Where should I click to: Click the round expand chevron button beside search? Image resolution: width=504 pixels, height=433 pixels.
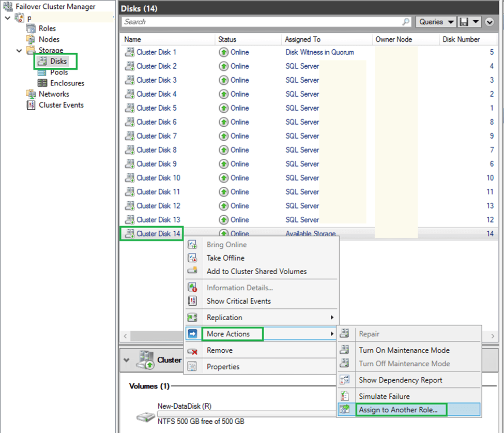490,22
